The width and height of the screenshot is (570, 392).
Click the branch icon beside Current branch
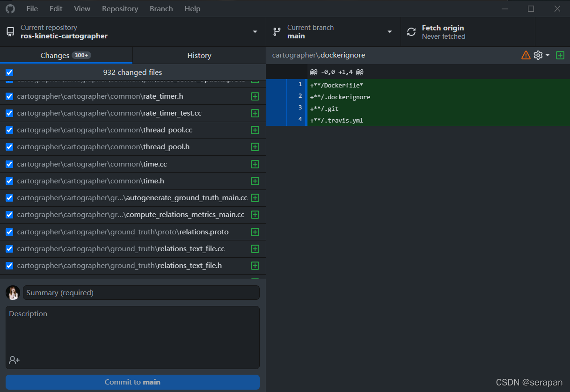tap(277, 32)
